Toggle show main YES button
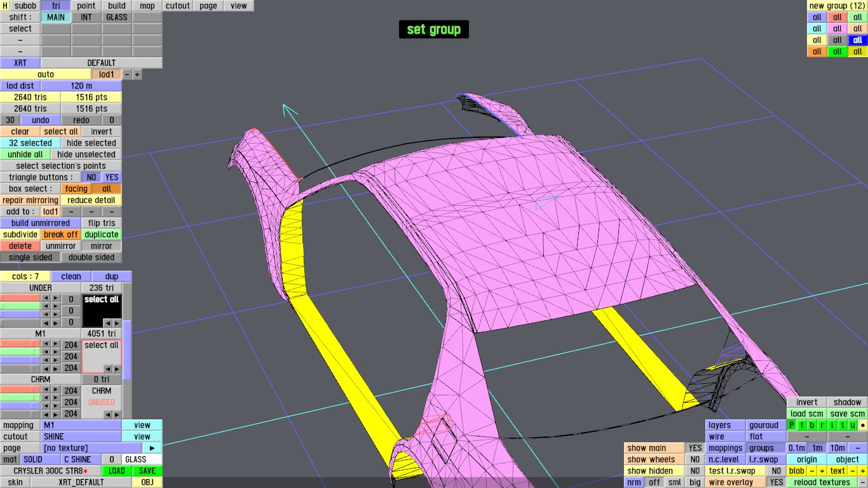This screenshot has width=868, height=488. tap(695, 448)
